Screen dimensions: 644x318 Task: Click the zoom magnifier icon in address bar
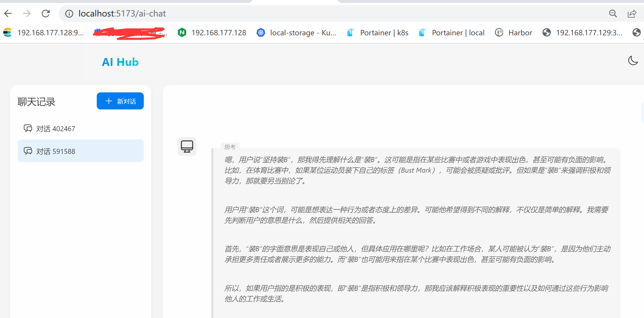613,14
